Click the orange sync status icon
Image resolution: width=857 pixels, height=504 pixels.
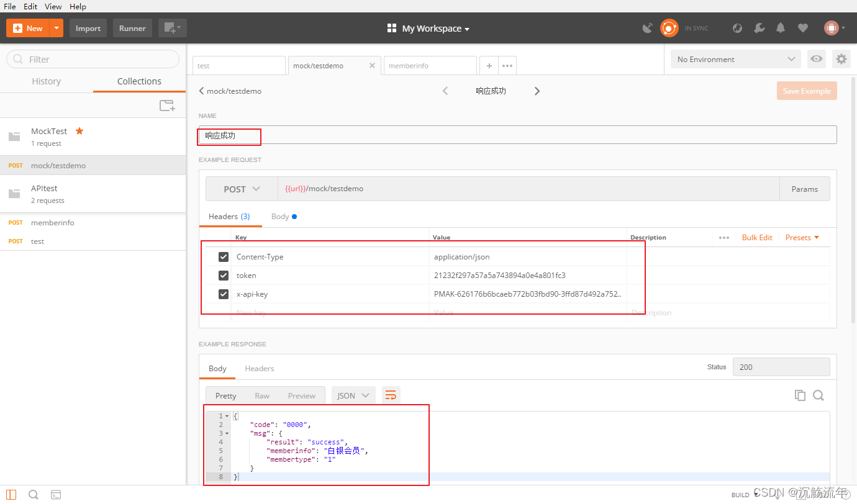tap(669, 28)
